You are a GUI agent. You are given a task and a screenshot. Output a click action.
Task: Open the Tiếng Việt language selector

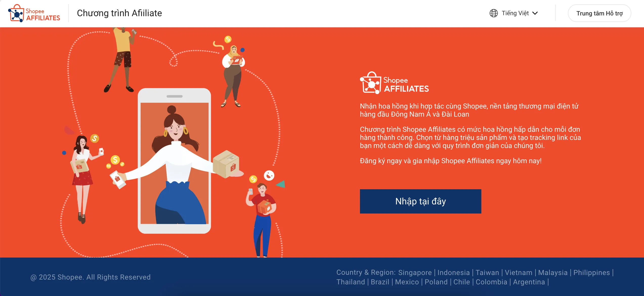coord(513,13)
